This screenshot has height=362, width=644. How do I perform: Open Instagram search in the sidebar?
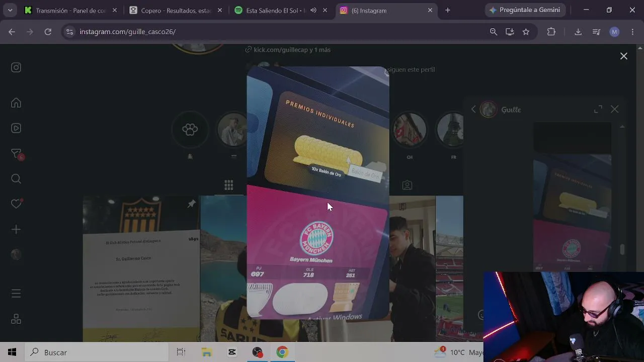coord(16,179)
